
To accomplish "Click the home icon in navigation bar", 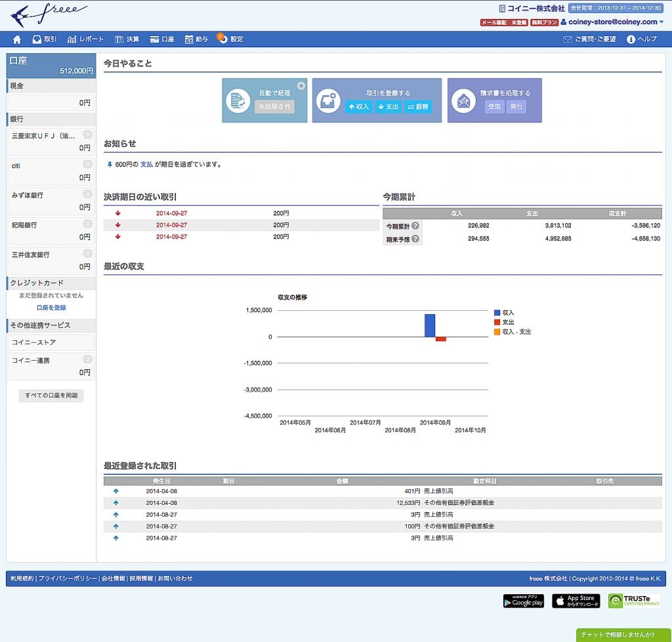I will [x=17, y=39].
